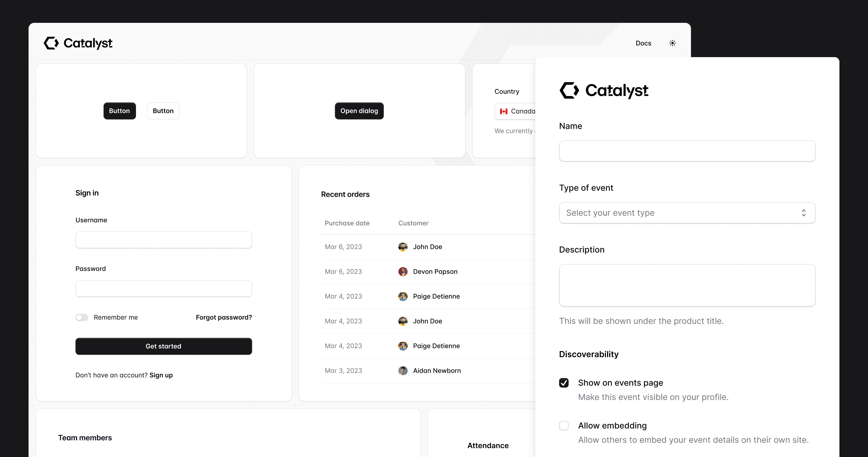The image size is (868, 457).
Task: Click the Devon Papson avatar icon
Action: (x=403, y=272)
